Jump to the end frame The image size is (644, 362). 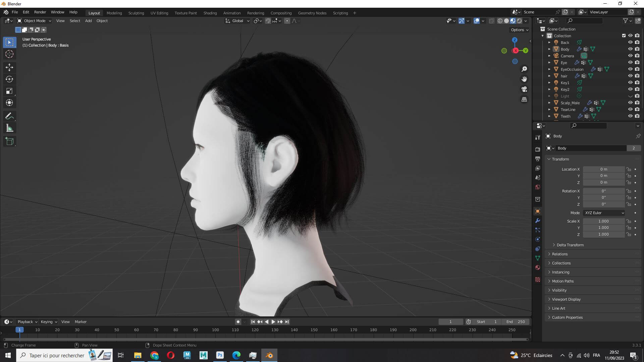(287, 322)
